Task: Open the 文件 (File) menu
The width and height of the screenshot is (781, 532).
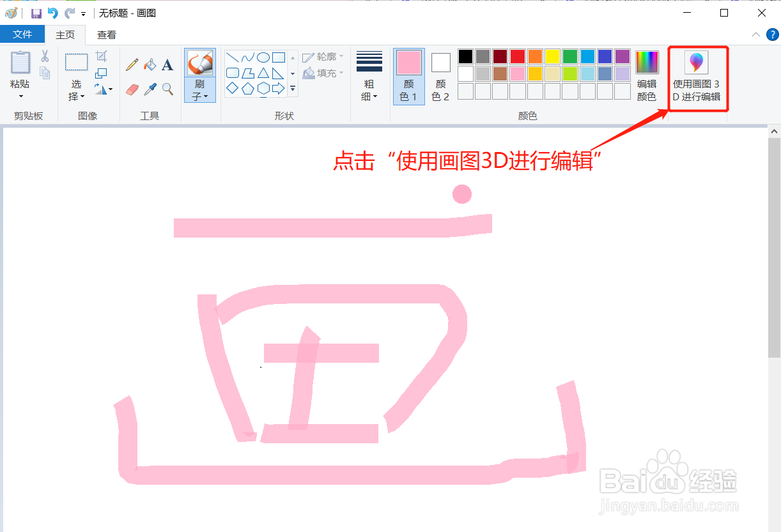Action: click(22, 34)
